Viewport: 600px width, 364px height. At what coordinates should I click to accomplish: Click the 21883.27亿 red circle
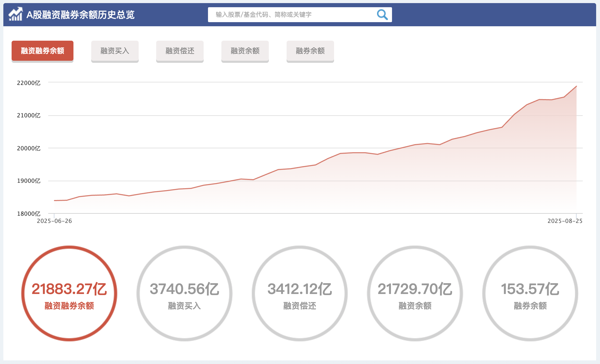coord(69,293)
